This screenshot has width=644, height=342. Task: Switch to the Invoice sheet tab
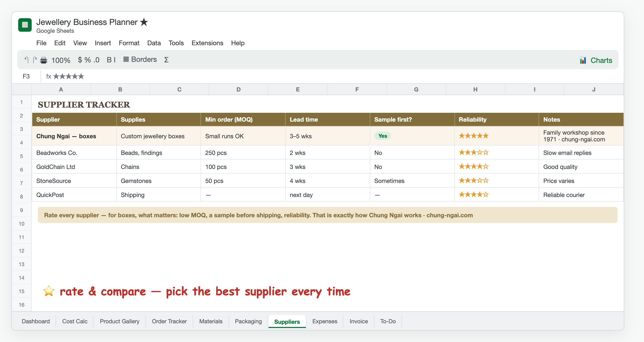click(359, 321)
